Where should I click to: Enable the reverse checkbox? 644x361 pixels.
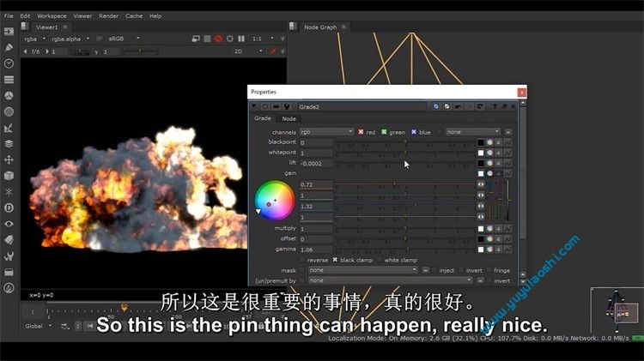(x=302, y=260)
